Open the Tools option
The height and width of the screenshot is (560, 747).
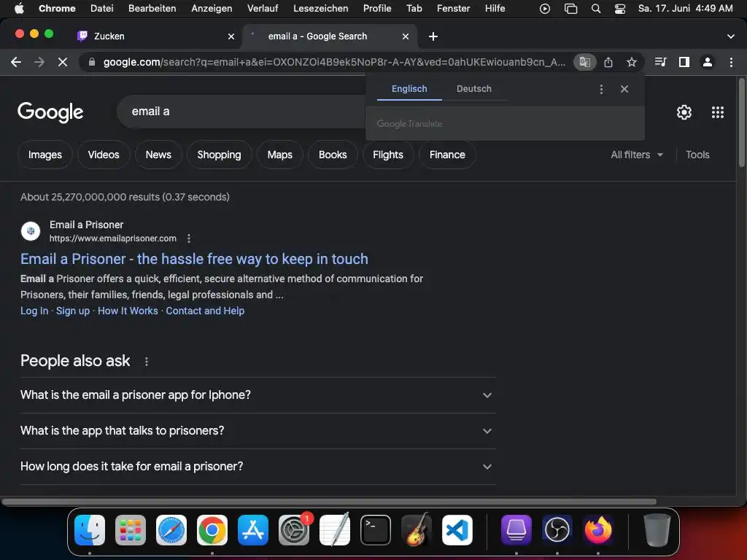tap(697, 155)
